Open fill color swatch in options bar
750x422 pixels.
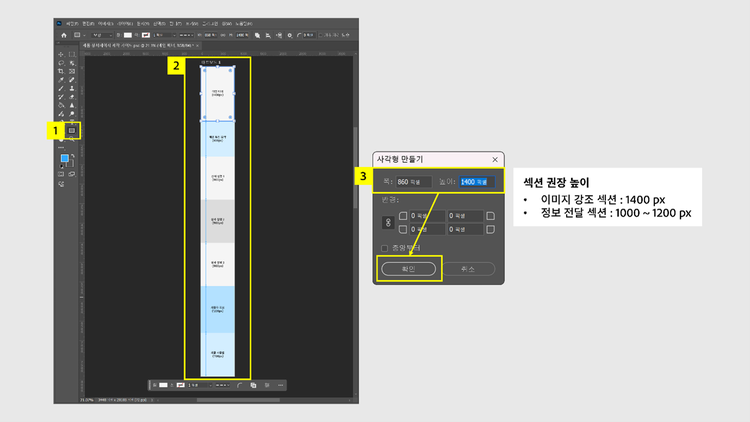click(128, 35)
